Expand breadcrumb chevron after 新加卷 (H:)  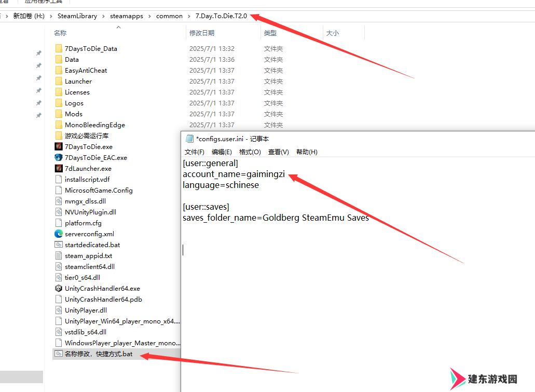[x=51, y=16]
